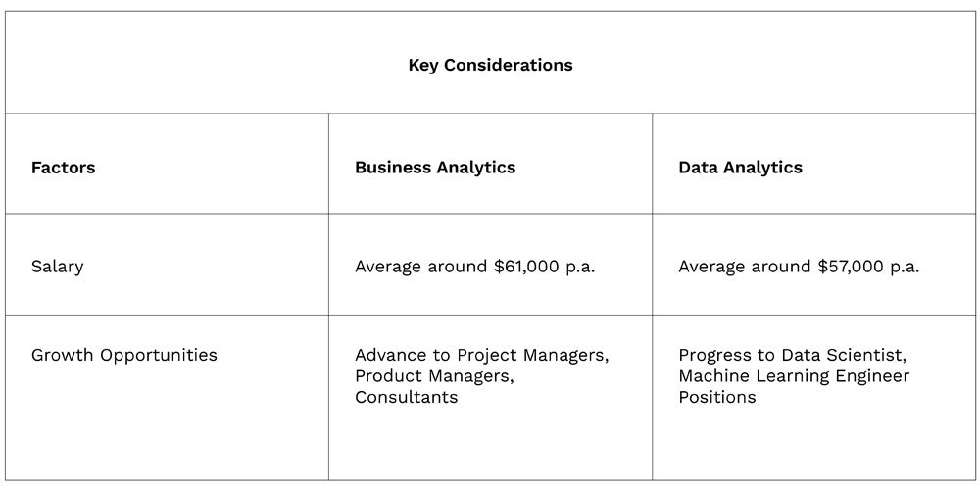Select the 'Machine Learning Engineer' text line
980x490 pixels.
794,376
